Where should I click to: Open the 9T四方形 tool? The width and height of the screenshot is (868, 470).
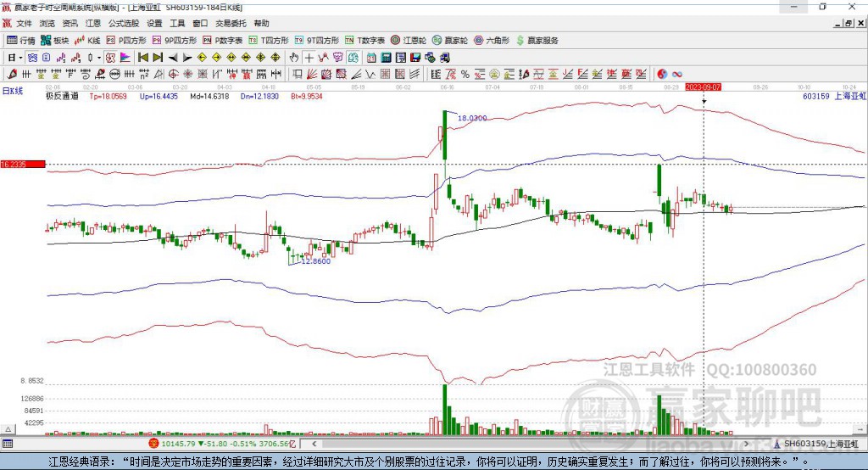tap(316, 41)
